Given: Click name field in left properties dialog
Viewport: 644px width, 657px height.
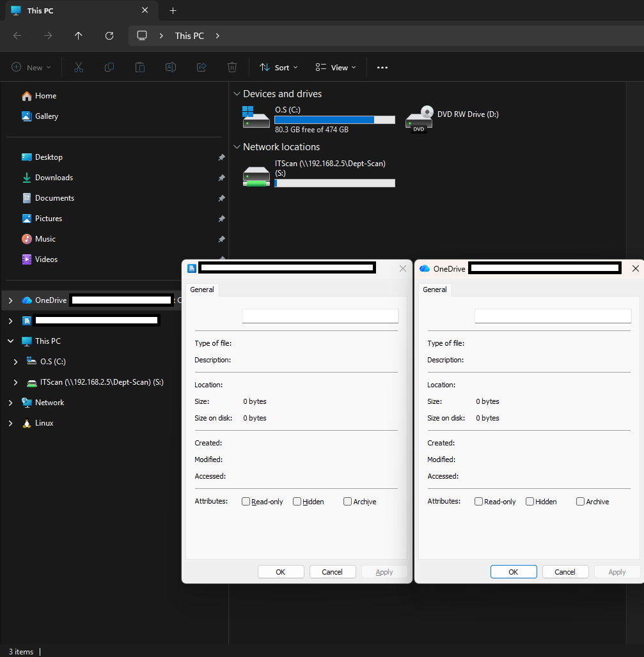Looking at the screenshot, I should 320,316.
